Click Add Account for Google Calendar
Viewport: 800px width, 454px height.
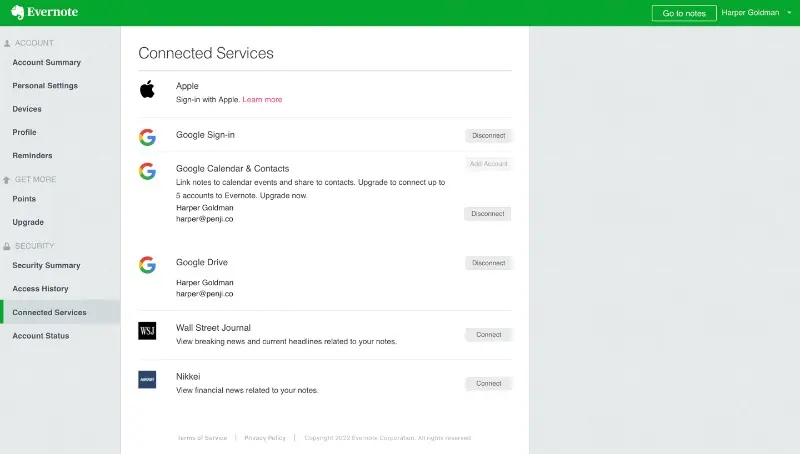[x=488, y=164]
